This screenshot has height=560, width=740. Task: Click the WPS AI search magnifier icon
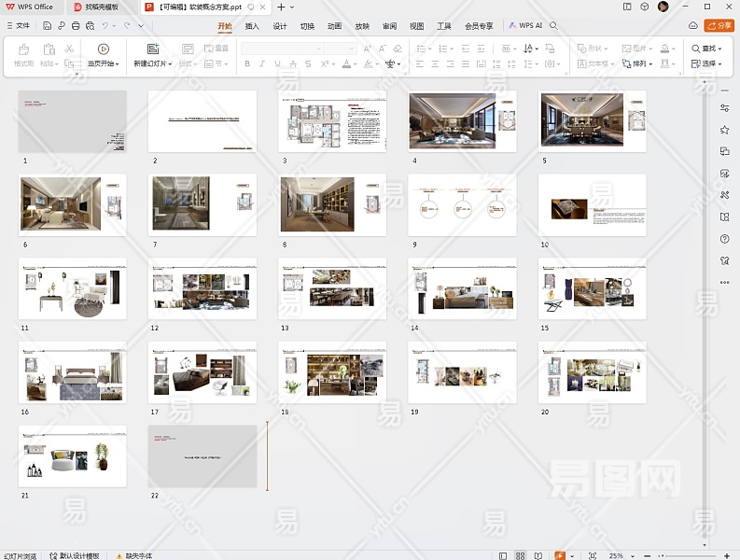point(554,26)
